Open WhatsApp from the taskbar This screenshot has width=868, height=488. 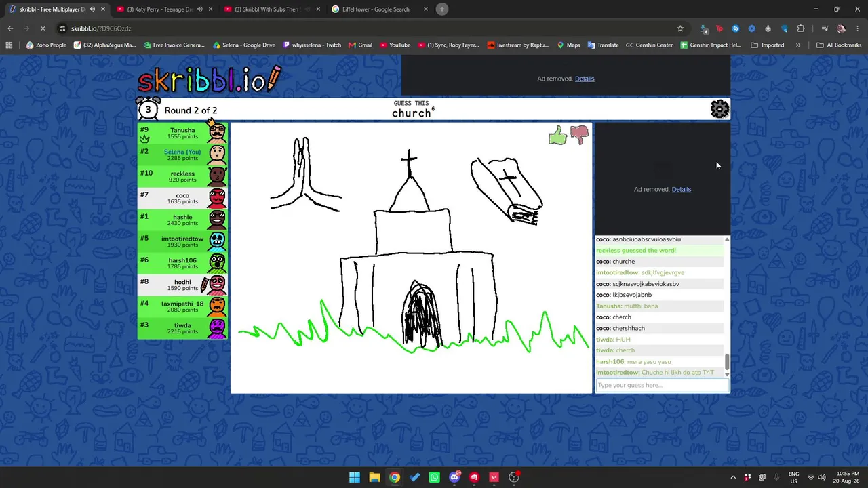(x=435, y=477)
